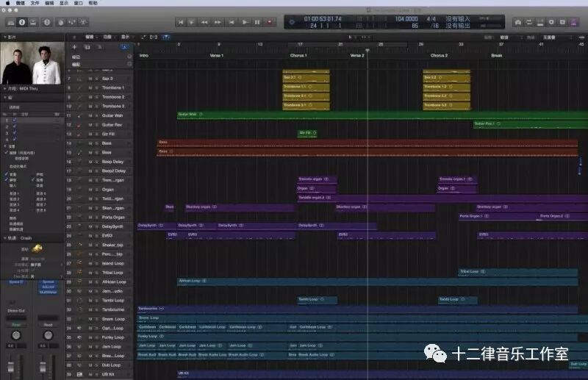Mute the Tribal Loop track

[x=90, y=273]
